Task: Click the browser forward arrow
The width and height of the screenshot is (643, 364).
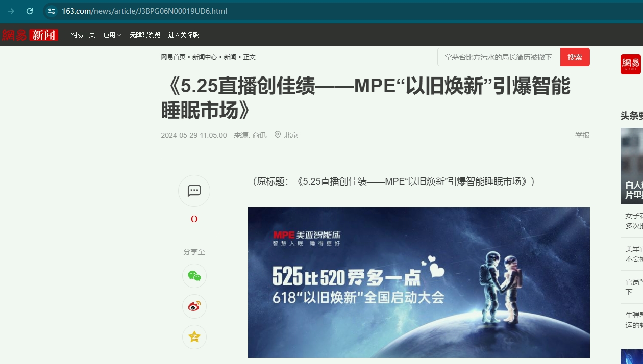Action: pos(11,11)
